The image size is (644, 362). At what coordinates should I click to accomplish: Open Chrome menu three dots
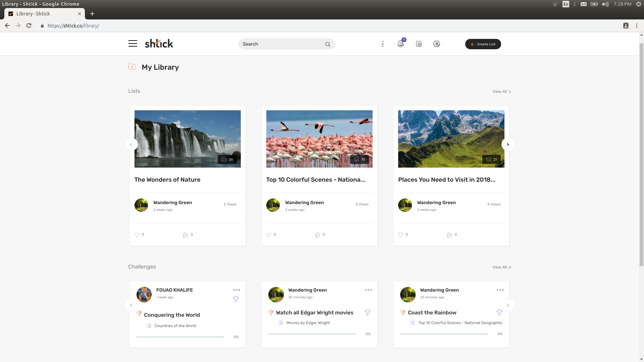coord(637,25)
